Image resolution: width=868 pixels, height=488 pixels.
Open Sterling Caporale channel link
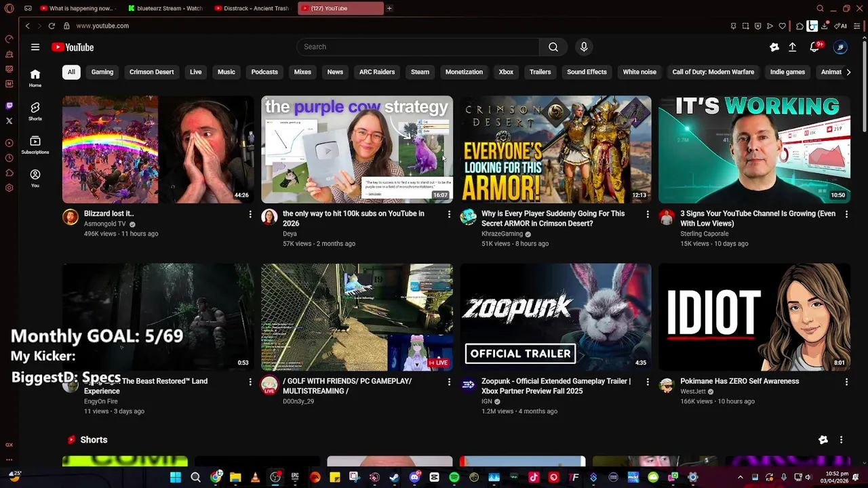coord(705,234)
